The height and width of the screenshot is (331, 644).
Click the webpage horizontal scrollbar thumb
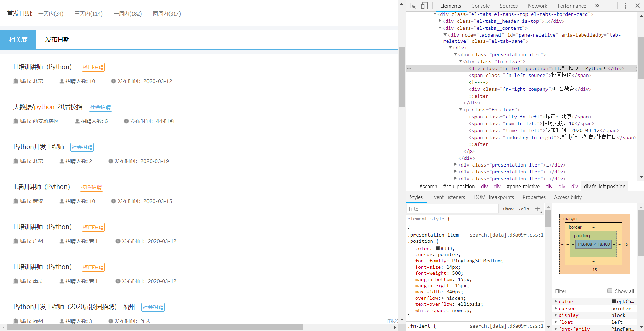coord(155,327)
